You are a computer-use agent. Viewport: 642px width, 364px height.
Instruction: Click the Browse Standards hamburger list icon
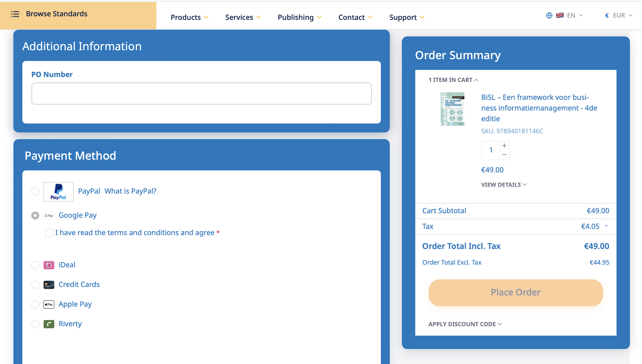click(15, 14)
